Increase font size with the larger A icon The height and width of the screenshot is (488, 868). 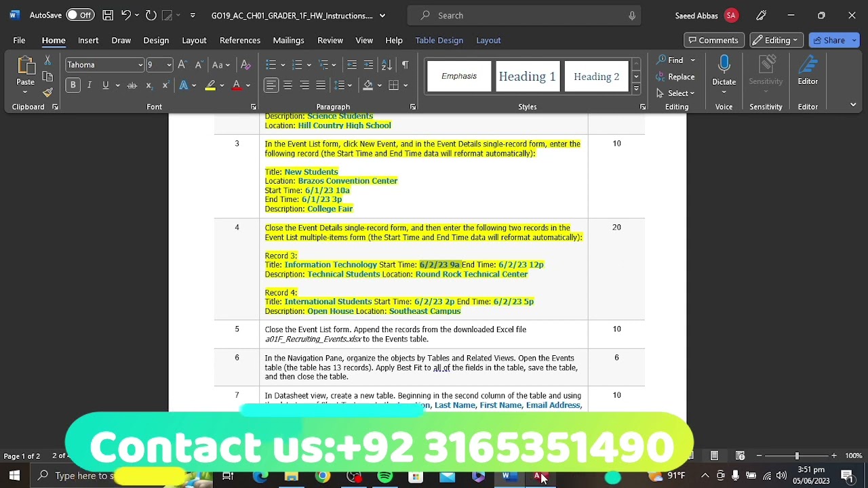pyautogui.click(x=182, y=65)
